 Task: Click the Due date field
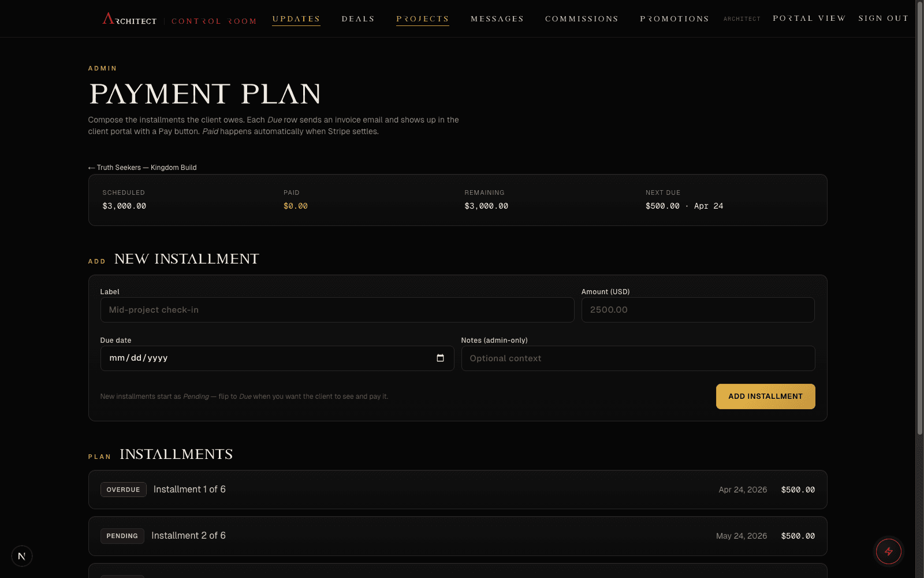click(x=277, y=358)
